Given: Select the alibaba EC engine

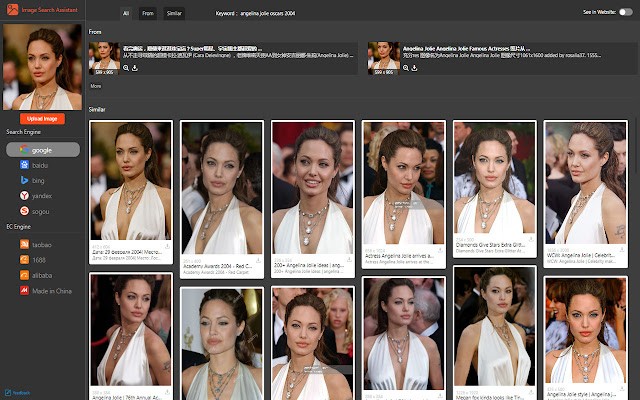Looking at the screenshot, I should (x=43, y=275).
